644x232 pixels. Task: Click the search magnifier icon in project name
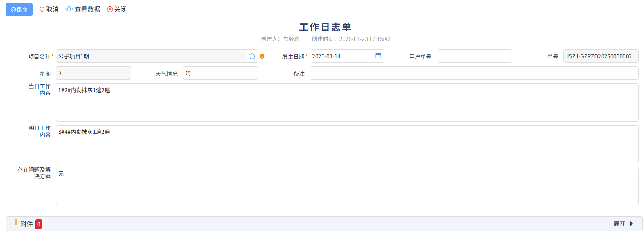tap(252, 56)
